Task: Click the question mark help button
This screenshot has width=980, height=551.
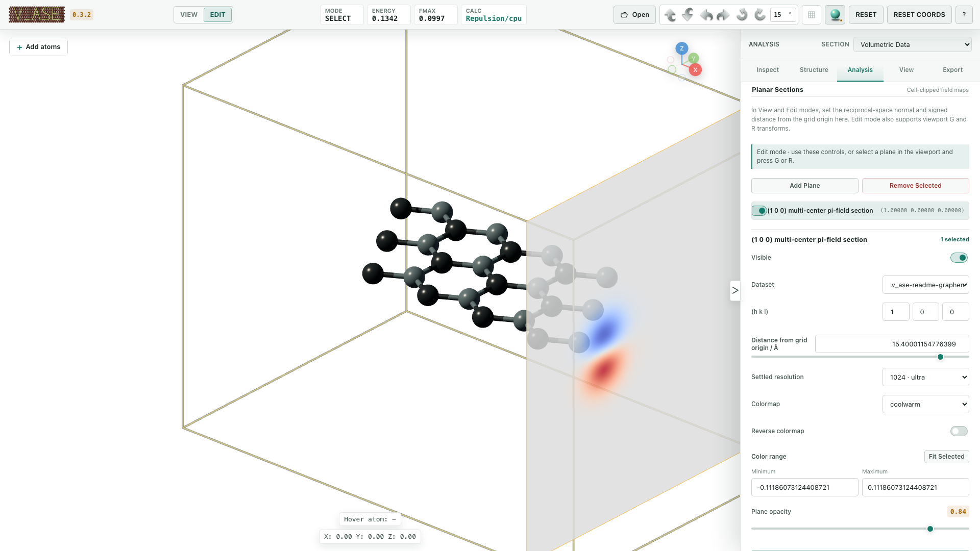Action: coord(964,15)
